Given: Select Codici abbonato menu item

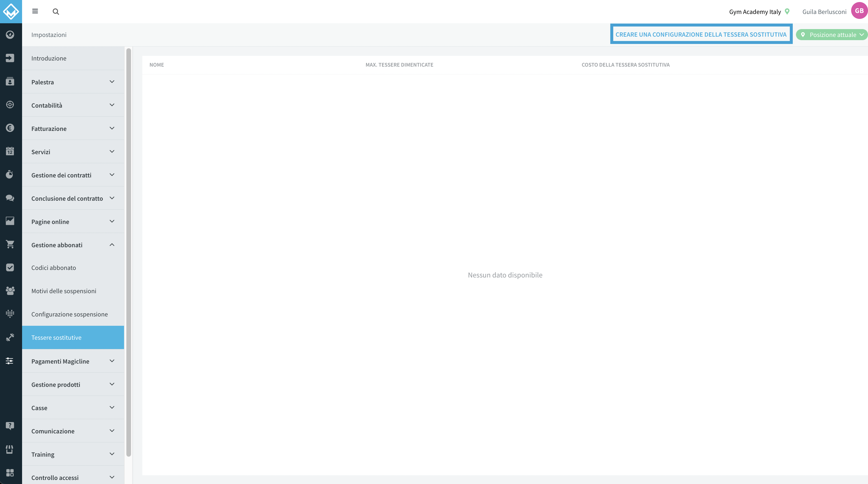Looking at the screenshot, I should 73,268.
